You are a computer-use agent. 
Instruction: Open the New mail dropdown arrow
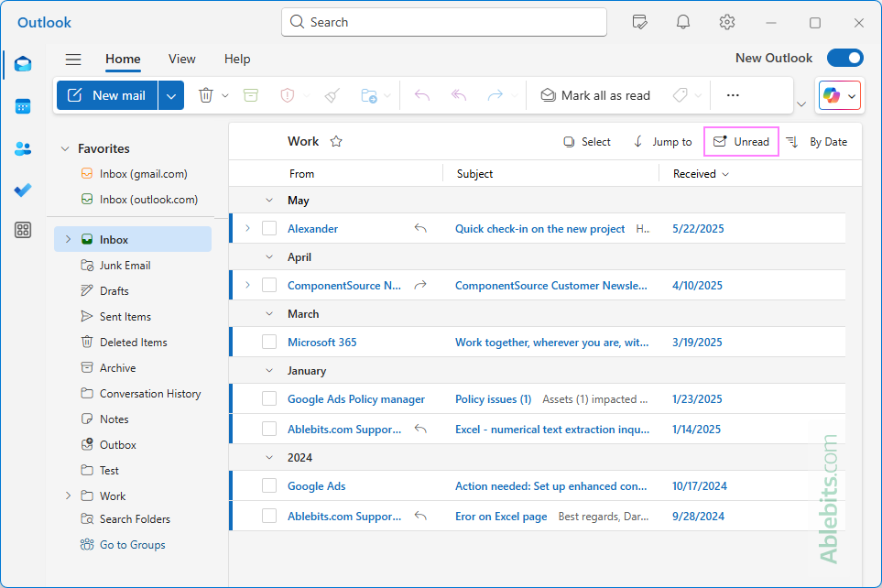[171, 95]
